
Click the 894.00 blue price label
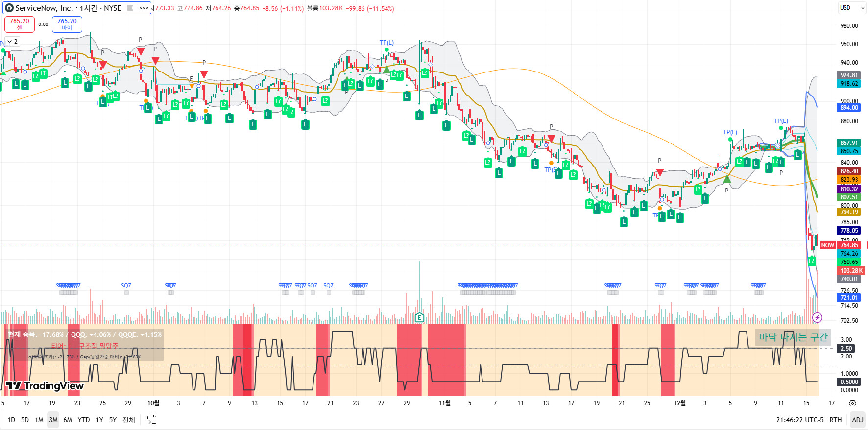point(849,108)
